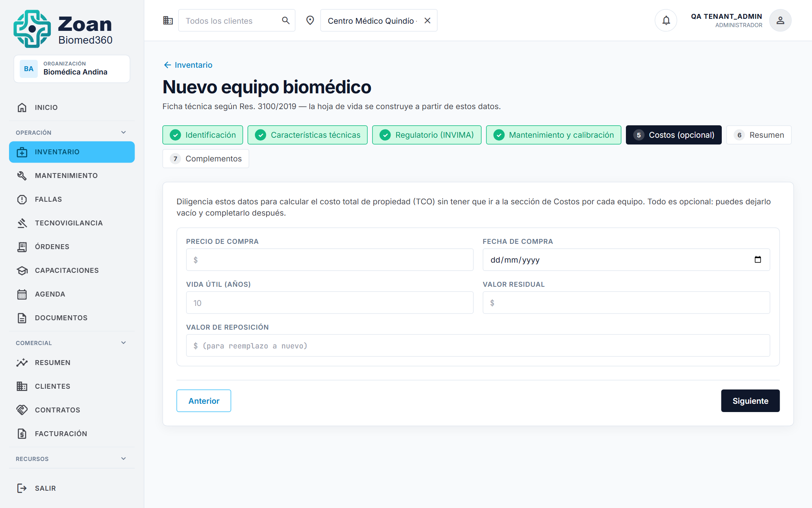Open Tecnovigilancia in the sidebar
Image resolution: width=812 pixels, height=508 pixels.
[72, 223]
